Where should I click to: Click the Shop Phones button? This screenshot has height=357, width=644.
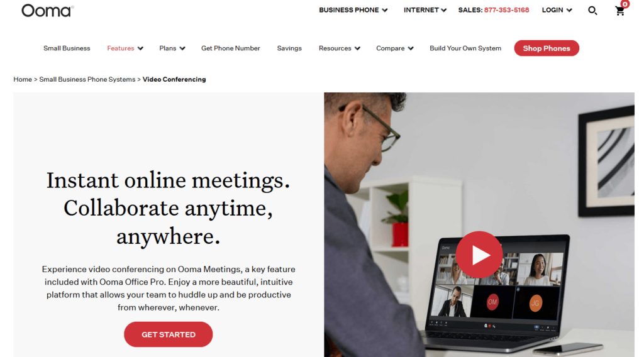547,48
